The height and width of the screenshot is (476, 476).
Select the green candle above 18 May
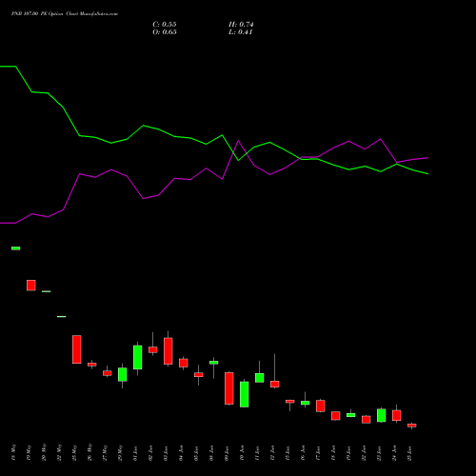pos(16,248)
